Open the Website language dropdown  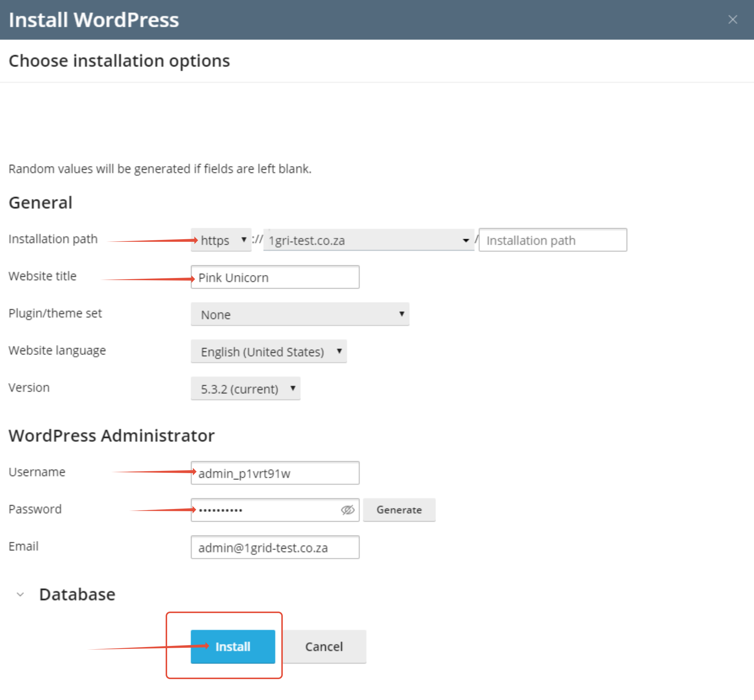pos(268,351)
